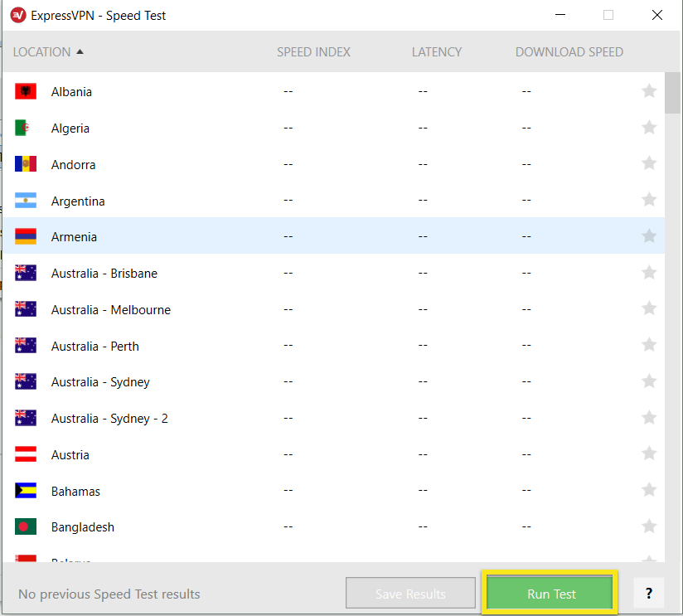683x616 pixels.
Task: Select the Albania location name
Action: (x=71, y=92)
